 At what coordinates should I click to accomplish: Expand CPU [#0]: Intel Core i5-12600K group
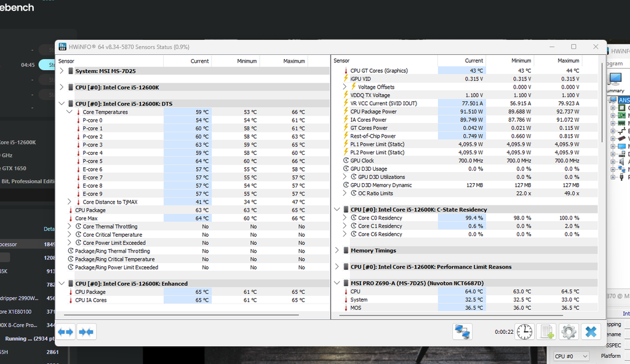pyautogui.click(x=62, y=87)
